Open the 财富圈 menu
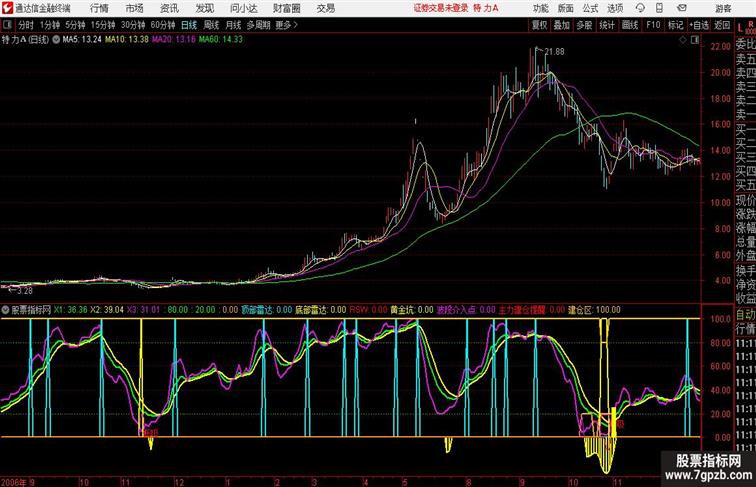Screen dimensions: 756x487 click(x=286, y=8)
